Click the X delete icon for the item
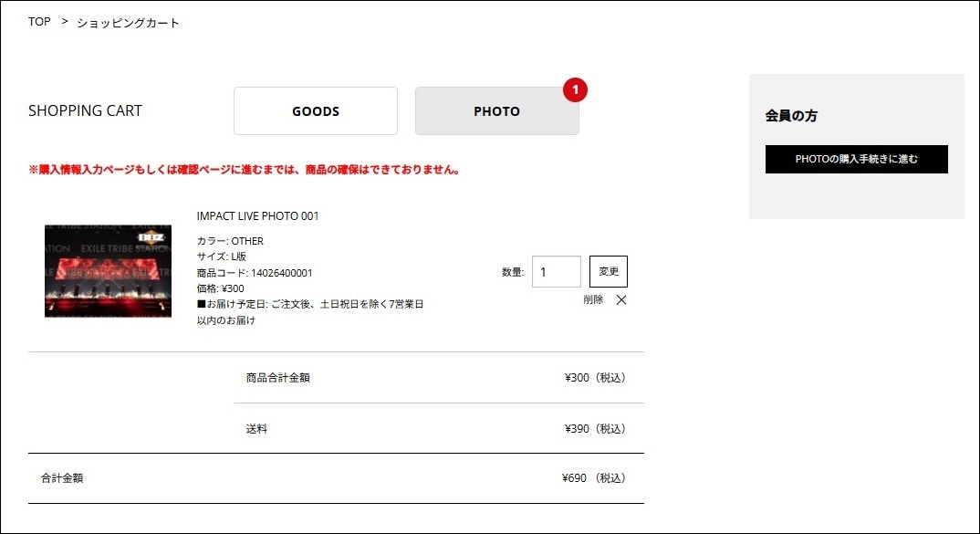 (x=621, y=299)
